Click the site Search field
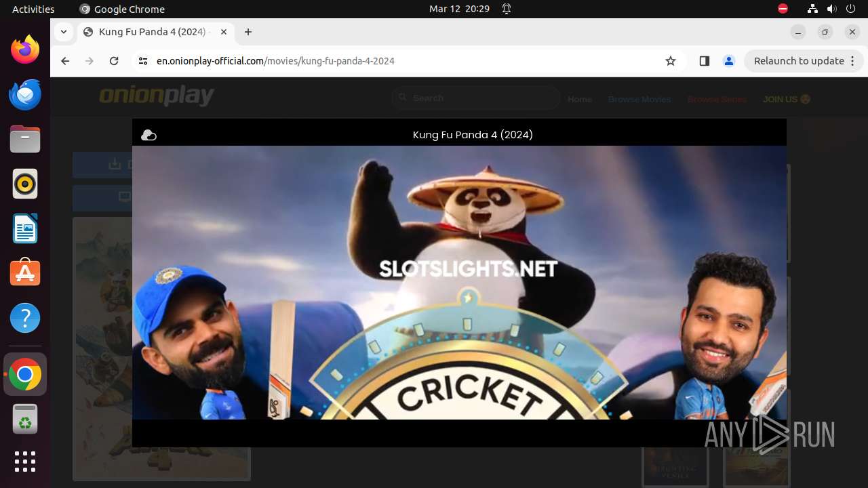 click(x=475, y=98)
